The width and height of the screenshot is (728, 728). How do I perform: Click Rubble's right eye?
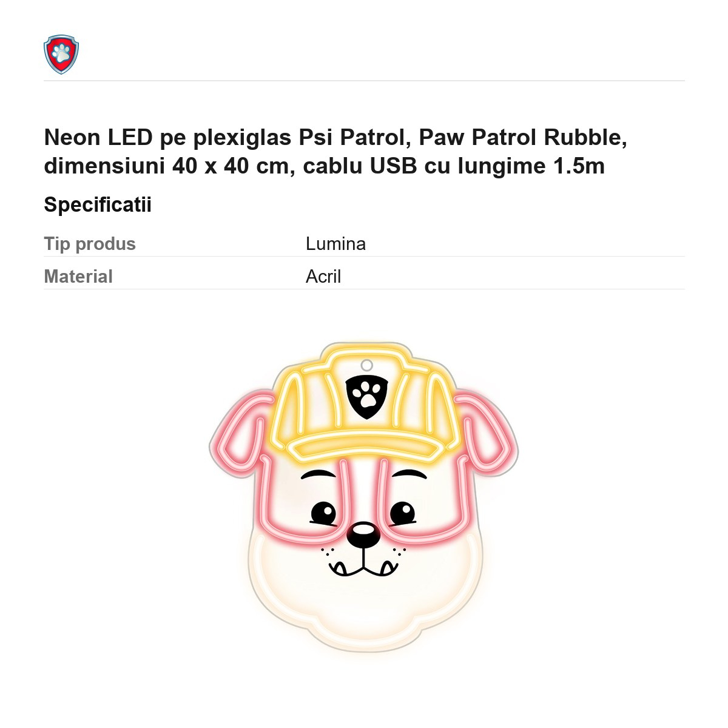(403, 513)
